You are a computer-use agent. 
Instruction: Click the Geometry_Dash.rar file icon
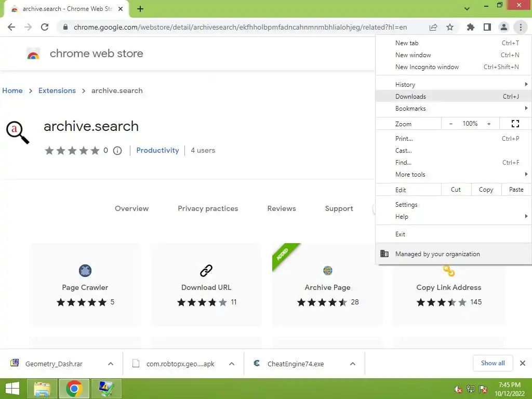pyautogui.click(x=15, y=363)
